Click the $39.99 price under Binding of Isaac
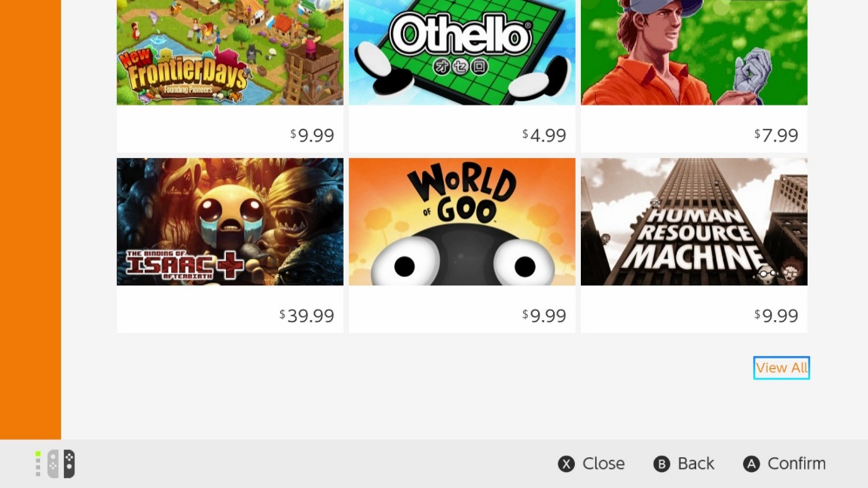Image resolution: width=868 pixels, height=488 pixels. point(307,316)
